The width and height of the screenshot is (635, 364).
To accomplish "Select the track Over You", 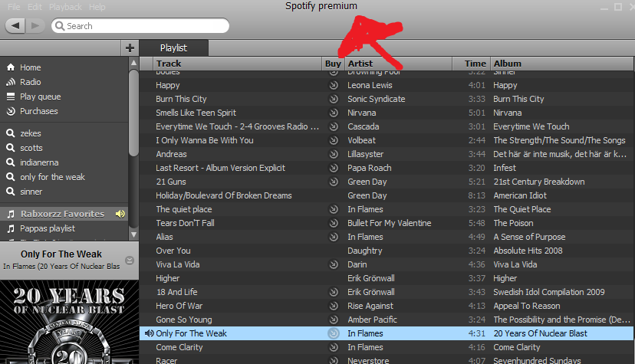I will point(173,251).
